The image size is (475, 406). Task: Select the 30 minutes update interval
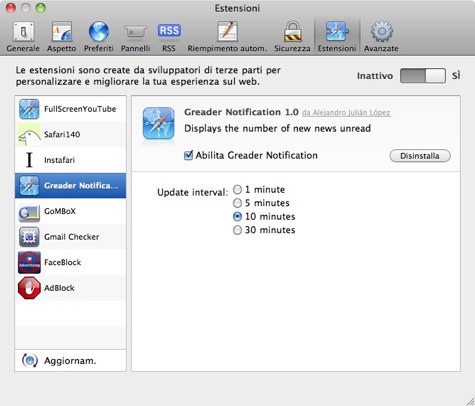[237, 230]
